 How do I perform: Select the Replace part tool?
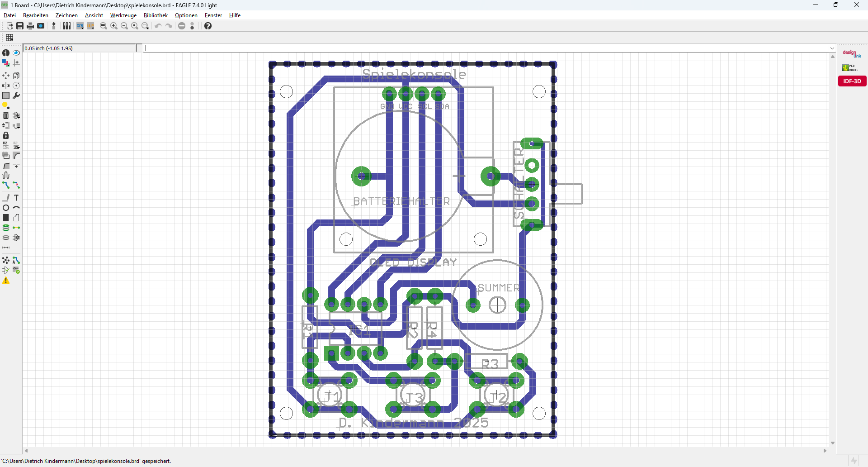[x=16, y=125]
